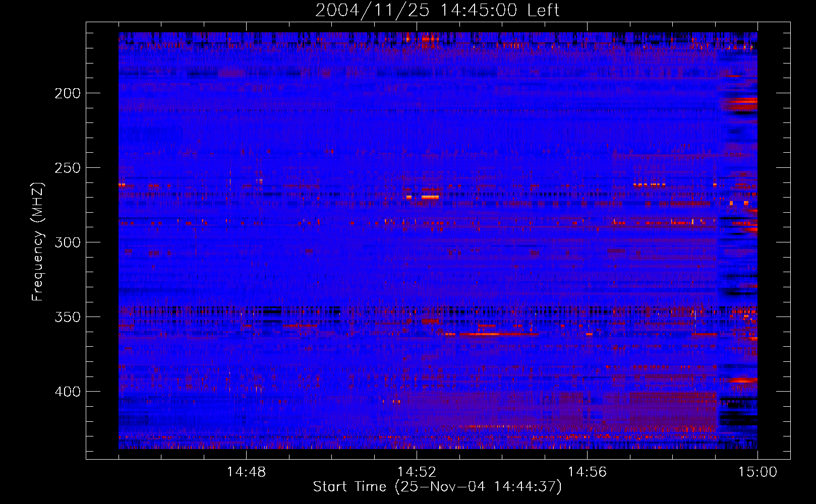
Task: Click the 200 frequency tick label
Action: pyautogui.click(x=67, y=93)
